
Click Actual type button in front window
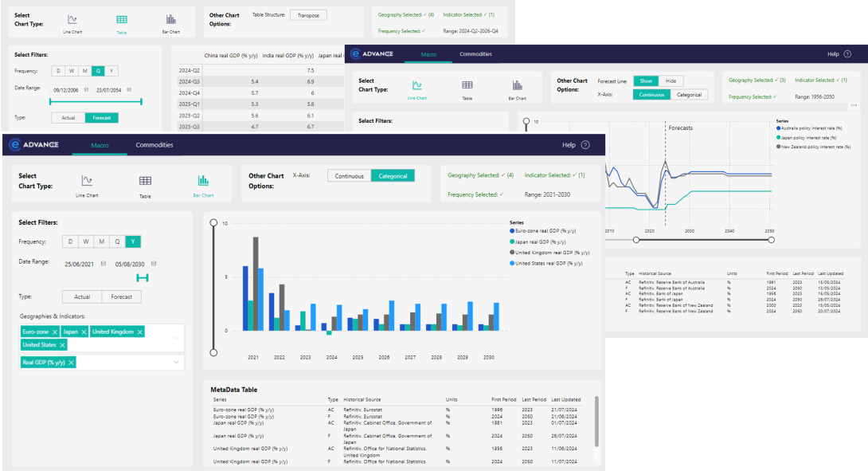pos(82,296)
